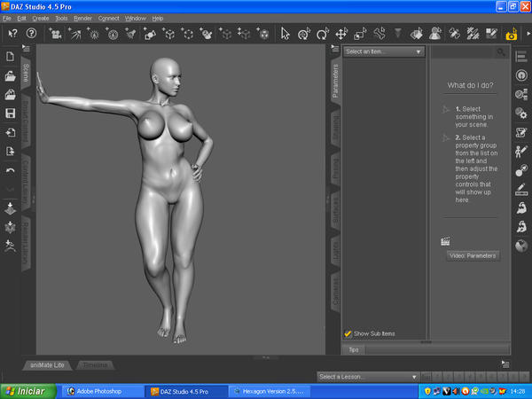
Task: Click the Video: Parameters button
Action: (473, 255)
